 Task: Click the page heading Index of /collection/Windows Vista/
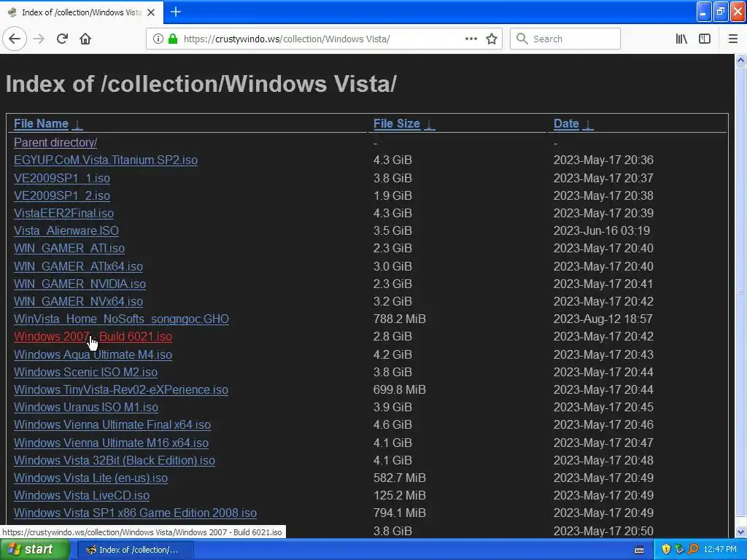pos(201,85)
